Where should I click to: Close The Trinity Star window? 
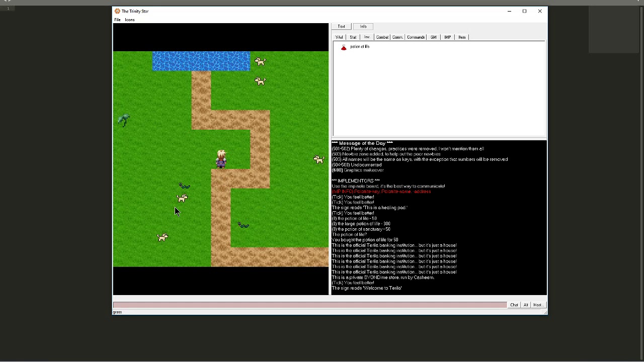pyautogui.click(x=540, y=11)
